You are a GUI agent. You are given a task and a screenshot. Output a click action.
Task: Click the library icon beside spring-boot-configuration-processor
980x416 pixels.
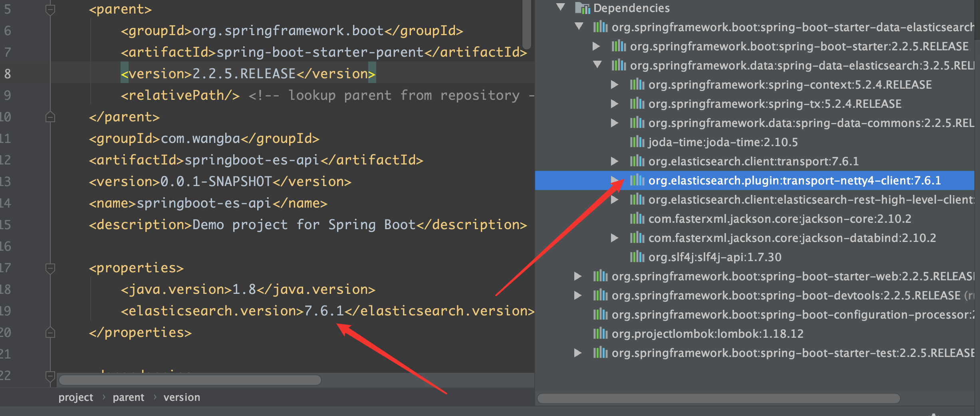coord(600,315)
